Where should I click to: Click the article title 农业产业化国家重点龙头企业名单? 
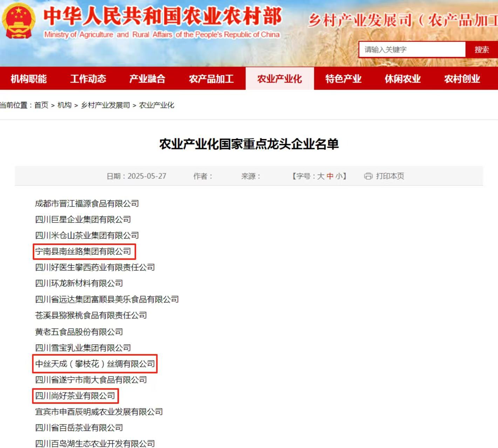coord(249,144)
